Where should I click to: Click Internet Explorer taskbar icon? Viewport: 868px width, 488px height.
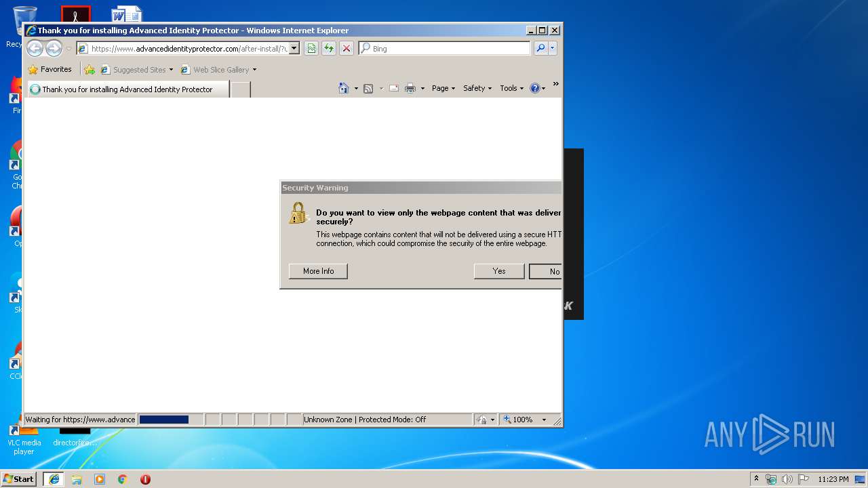point(54,479)
